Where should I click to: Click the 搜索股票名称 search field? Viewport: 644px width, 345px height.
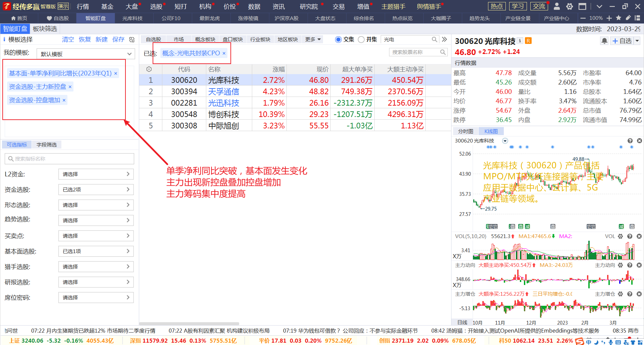pyautogui.click(x=418, y=52)
